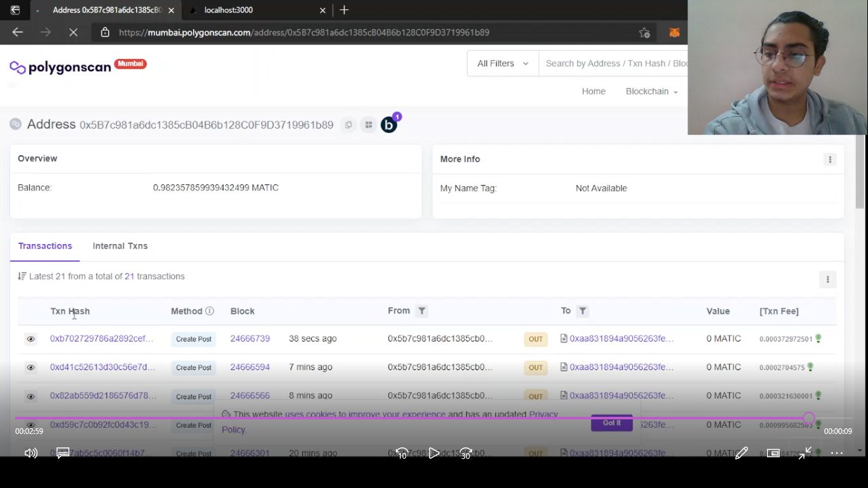Open the MetaMask fox extension
The image size is (868, 488).
click(675, 32)
